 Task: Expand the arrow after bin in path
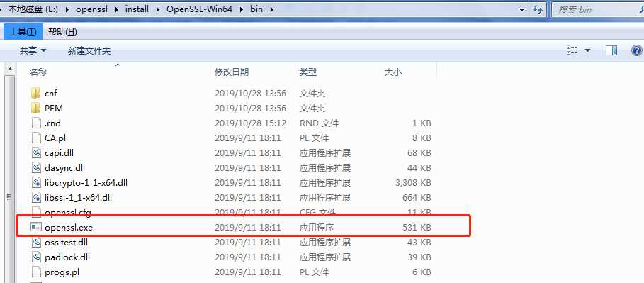271,9
